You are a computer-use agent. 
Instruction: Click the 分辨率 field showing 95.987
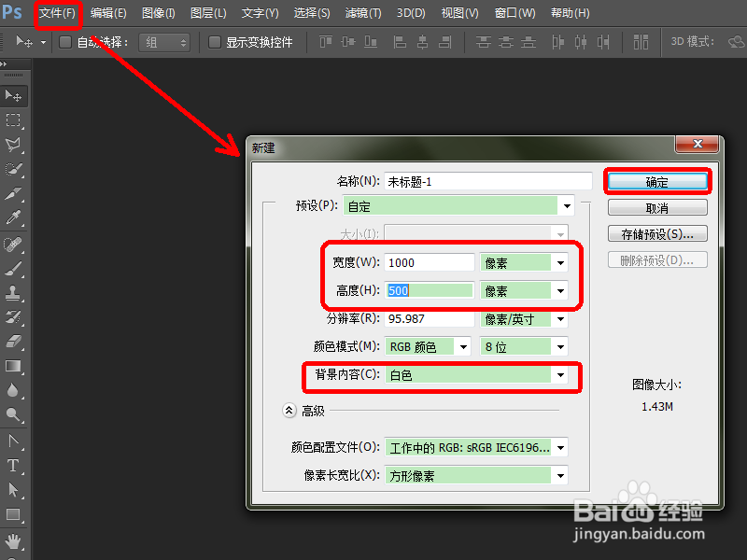(x=430, y=318)
